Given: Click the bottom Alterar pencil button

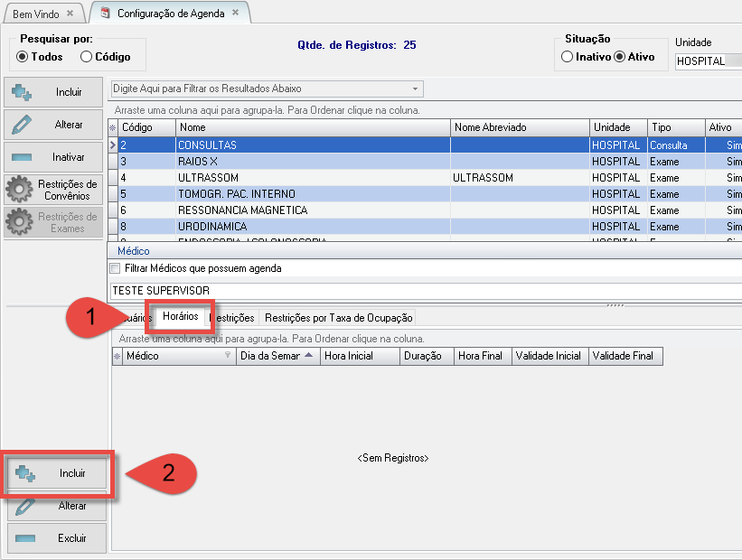Looking at the screenshot, I should pos(55,506).
